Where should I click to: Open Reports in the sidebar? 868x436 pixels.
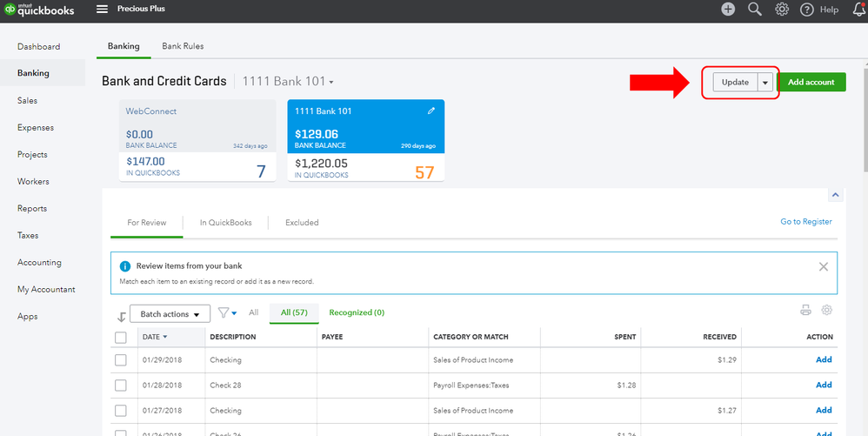click(x=32, y=208)
